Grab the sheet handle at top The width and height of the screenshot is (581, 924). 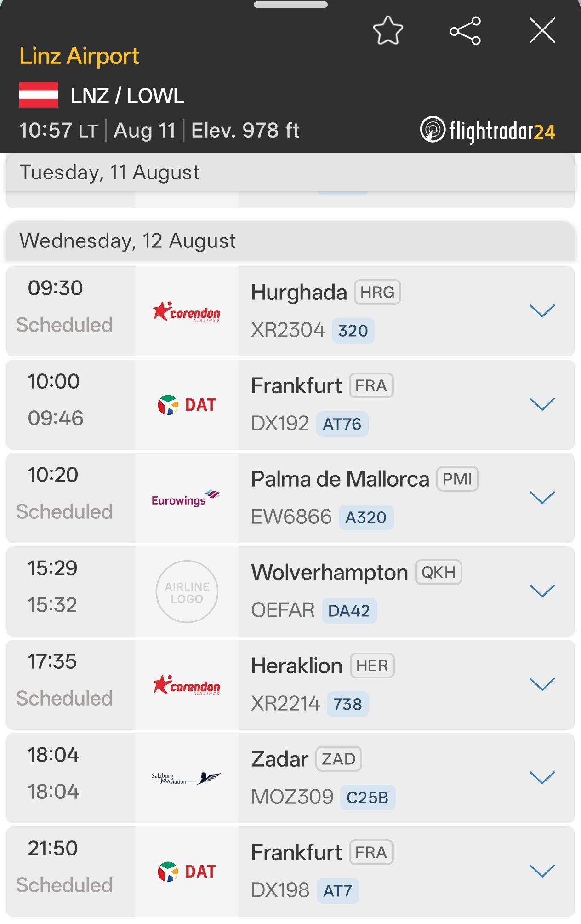click(290, 5)
